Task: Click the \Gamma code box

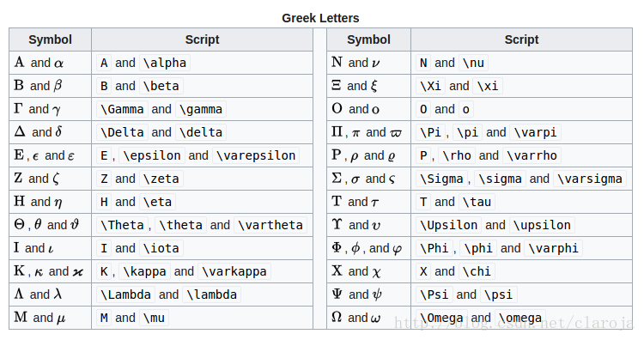Action: 123,109
